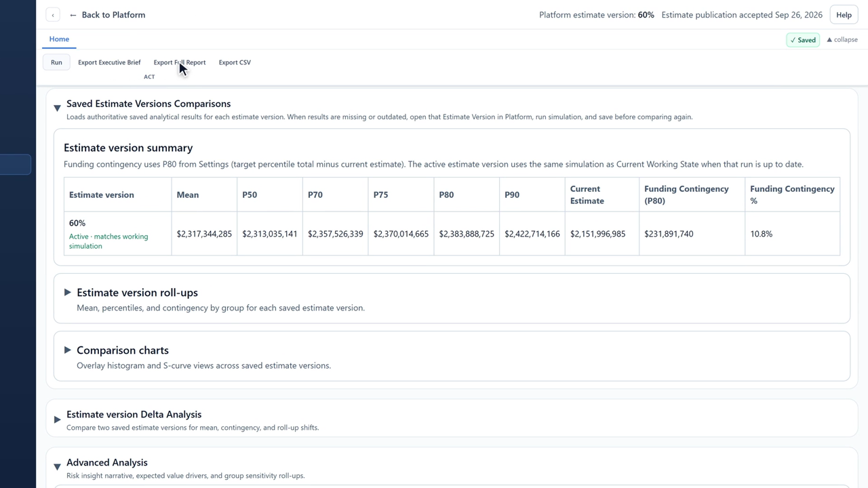Collapse Advanced Analysis section
The image size is (868, 488).
(x=57, y=467)
